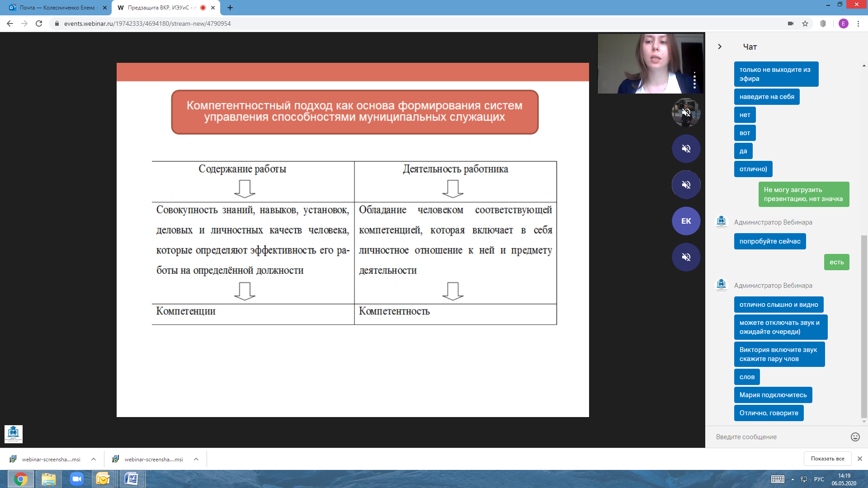868x488 pixels.
Task: Bookmark this page with the star icon
Action: click(x=805, y=23)
